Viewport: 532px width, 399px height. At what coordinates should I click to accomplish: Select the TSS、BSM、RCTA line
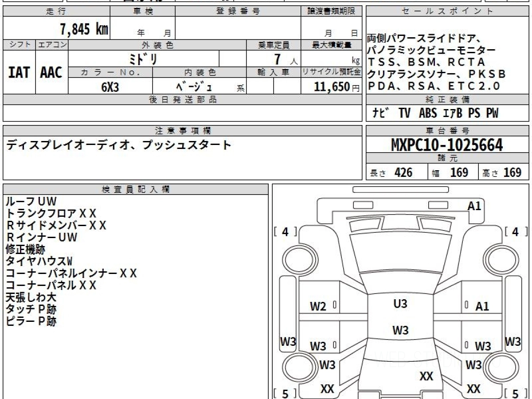point(426,62)
